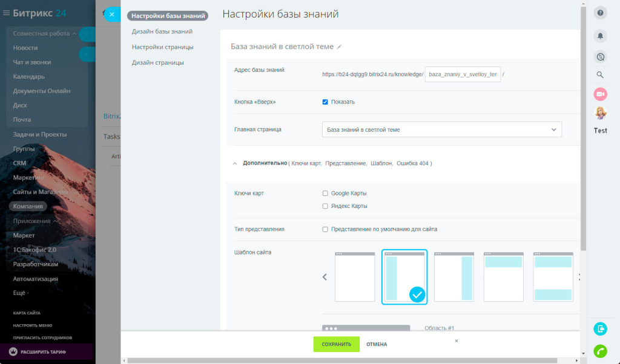The height and width of the screenshot is (364, 620).
Task: Open Настройки страницы tab
Action: [x=162, y=47]
